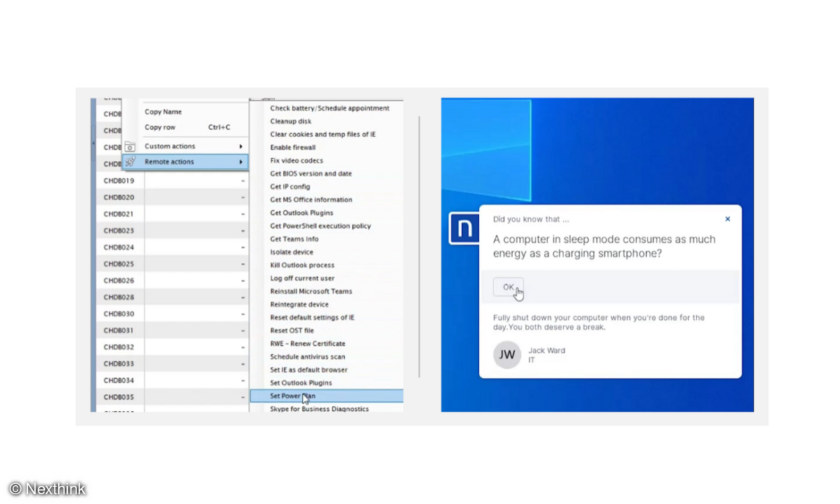This screenshot has height=504, width=840.
Task: Click the Jack Ward sender name
Action: (x=547, y=351)
